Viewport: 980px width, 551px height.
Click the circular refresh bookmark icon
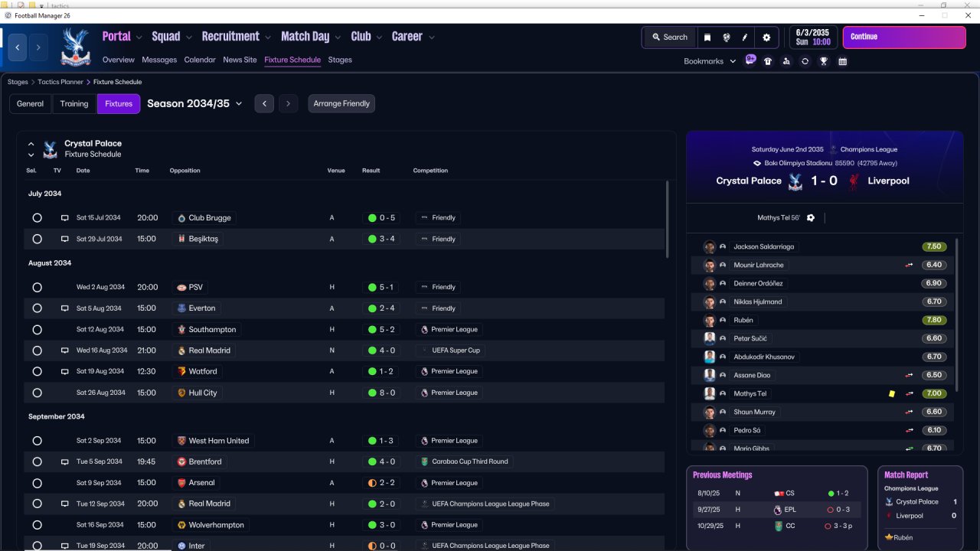805,61
